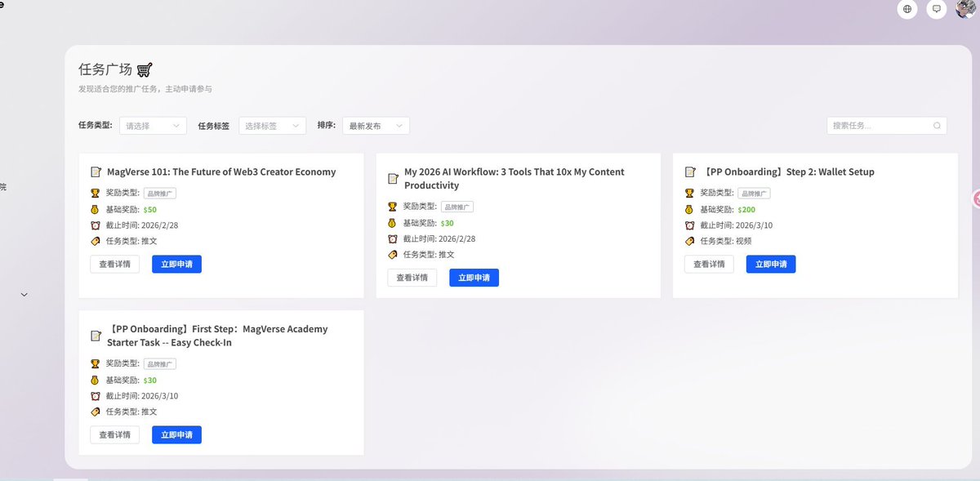The width and height of the screenshot is (980, 481).
Task: Click notepad icon on Wallet Setup card
Action: click(x=690, y=172)
